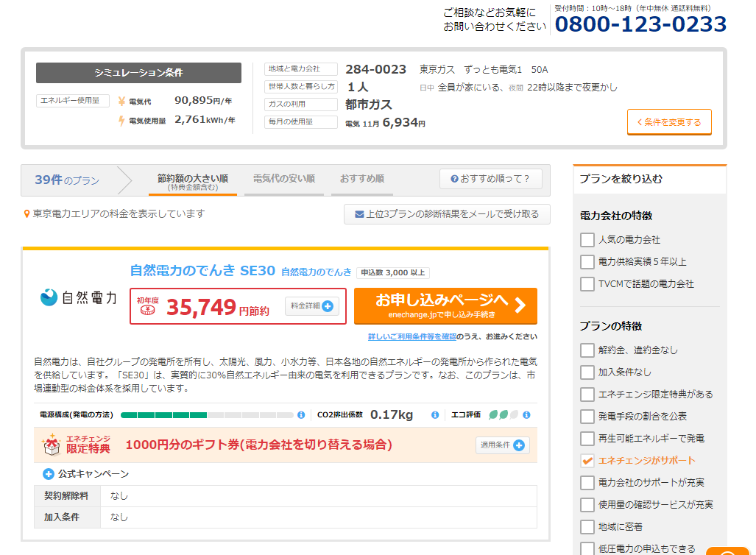
Task: Click the gift box 限定特典 icon
Action: coord(51,445)
